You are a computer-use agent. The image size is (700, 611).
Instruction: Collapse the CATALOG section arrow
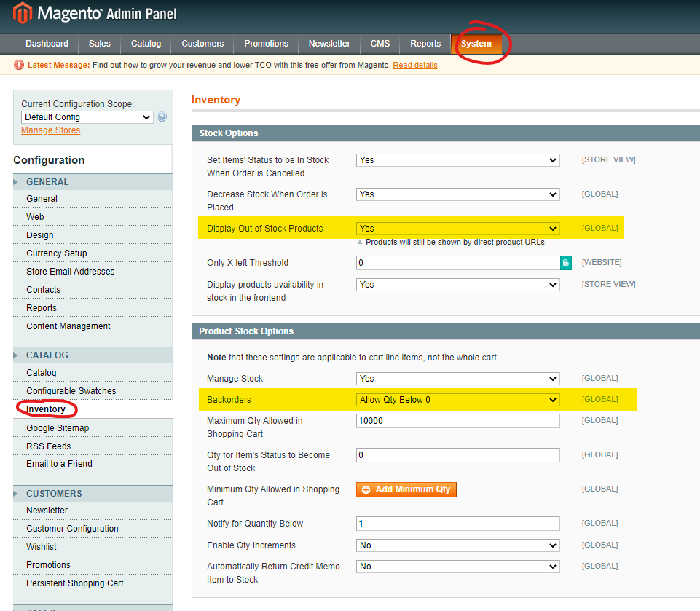15,355
